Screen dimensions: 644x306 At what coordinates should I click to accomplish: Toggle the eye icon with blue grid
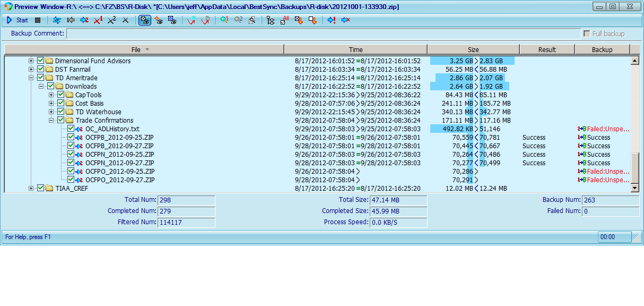[172, 20]
